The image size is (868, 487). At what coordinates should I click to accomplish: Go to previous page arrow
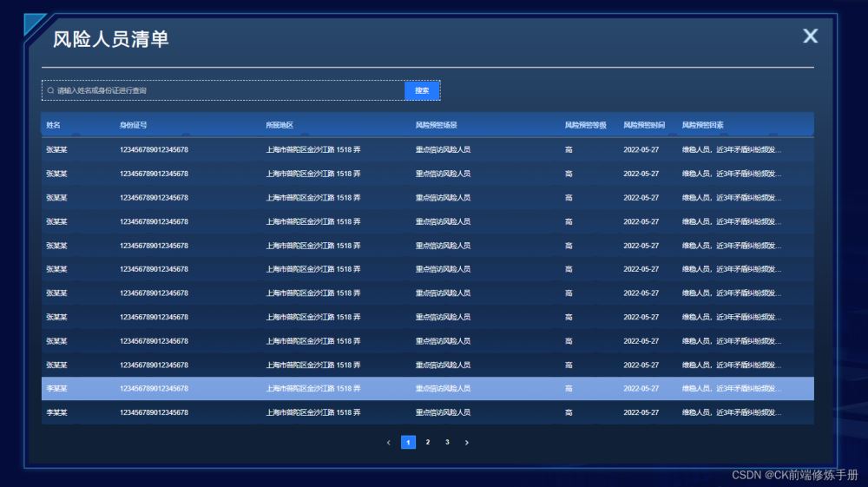click(x=388, y=443)
